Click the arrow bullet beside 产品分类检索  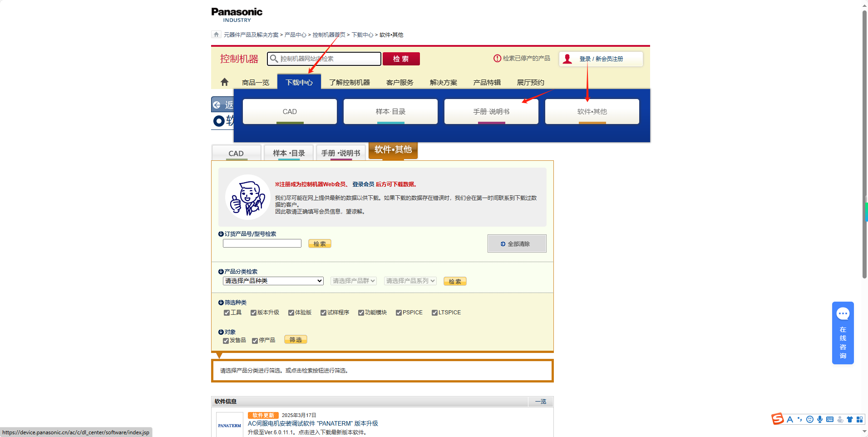[221, 272]
